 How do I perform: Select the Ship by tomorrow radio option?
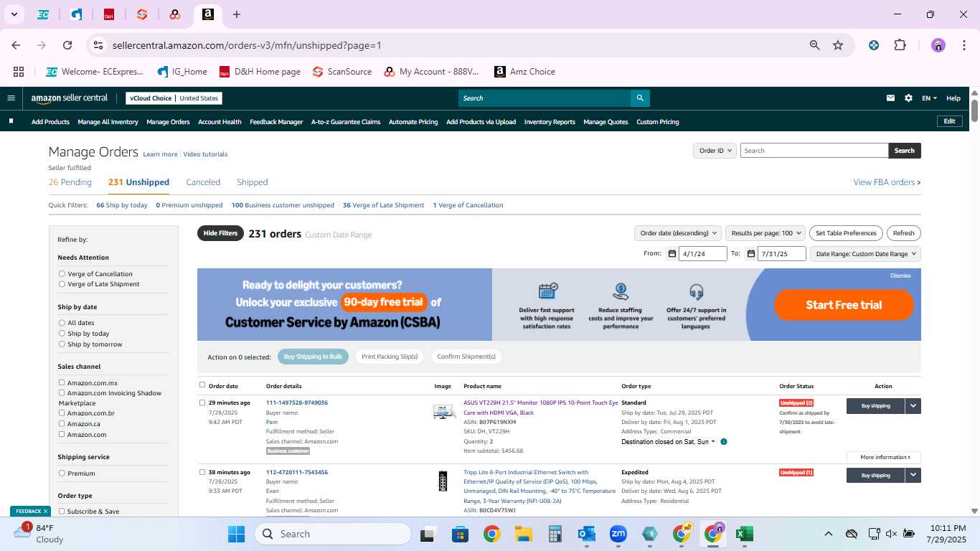point(62,344)
